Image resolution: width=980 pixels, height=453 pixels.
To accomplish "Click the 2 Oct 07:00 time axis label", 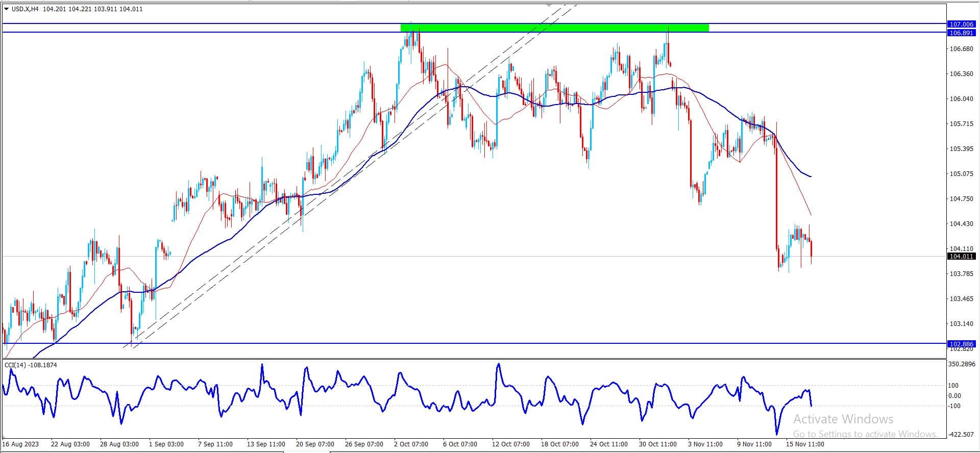I will point(411,444).
